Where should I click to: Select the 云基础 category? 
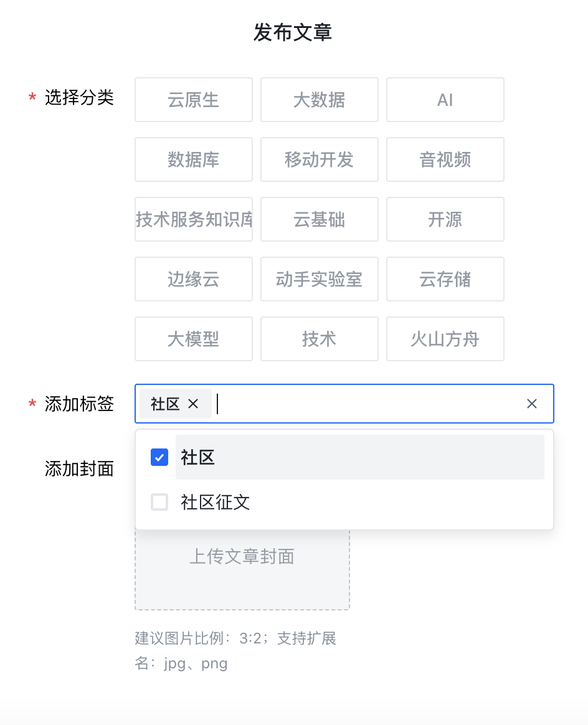pyautogui.click(x=320, y=219)
